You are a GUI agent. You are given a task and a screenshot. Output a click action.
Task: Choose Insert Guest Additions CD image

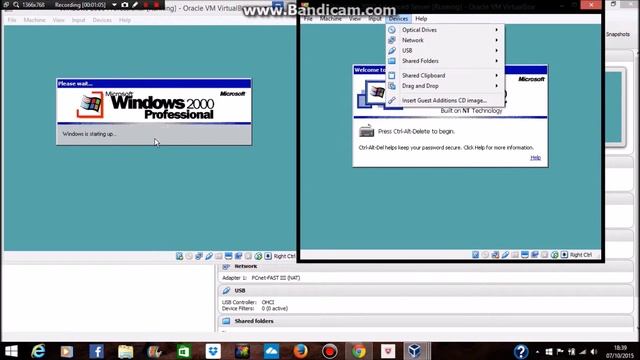(445, 100)
